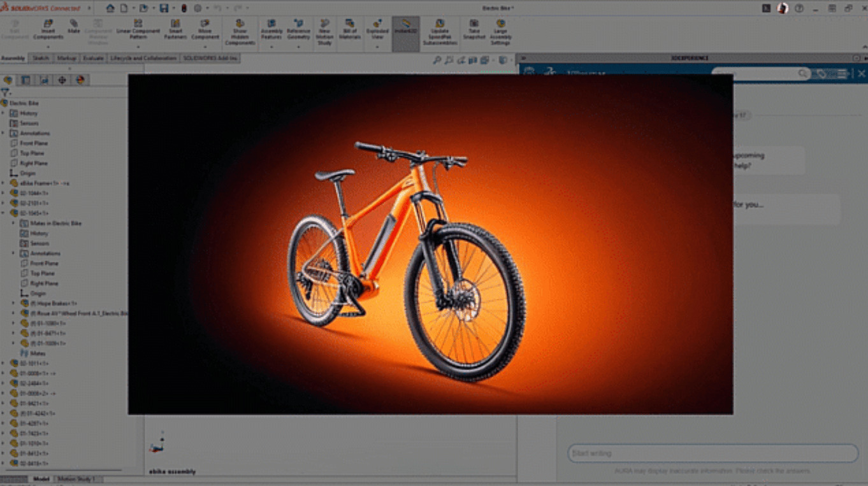This screenshot has width=868, height=486.
Task: Click the Start writing message box
Action: (711, 453)
